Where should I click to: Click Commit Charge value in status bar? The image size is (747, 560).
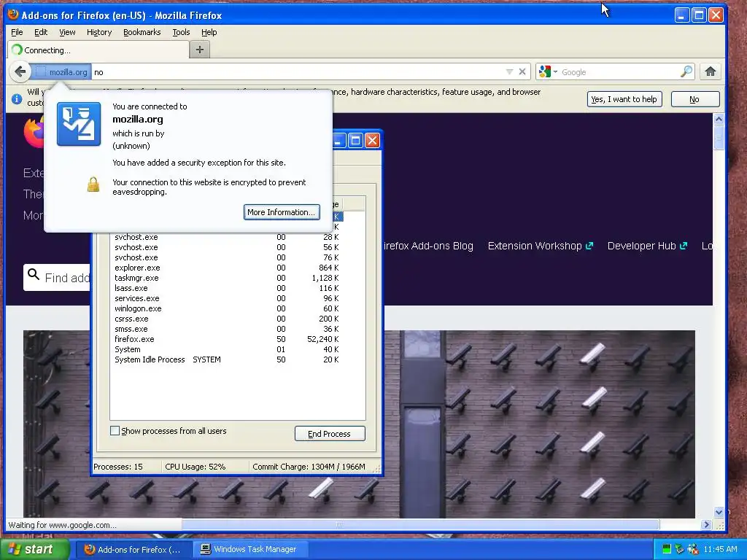(x=309, y=467)
